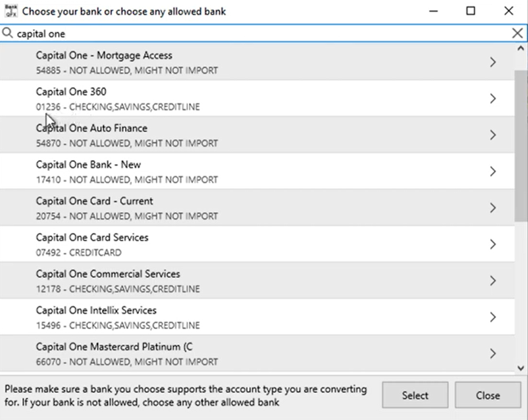Click the '20754 - NOT ALLOWED' subtitle line
The width and height of the screenshot is (528, 420).
point(127,216)
